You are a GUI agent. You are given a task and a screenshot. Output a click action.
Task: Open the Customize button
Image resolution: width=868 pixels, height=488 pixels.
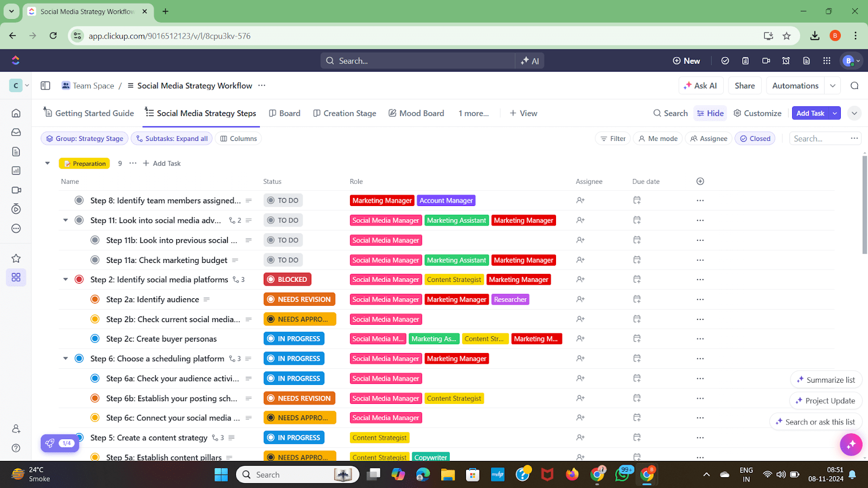click(x=757, y=113)
